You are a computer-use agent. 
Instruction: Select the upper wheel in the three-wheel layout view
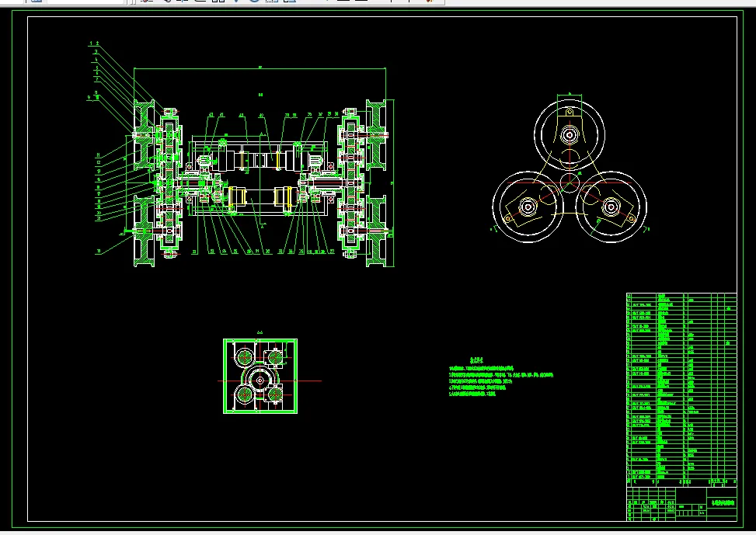click(570, 135)
